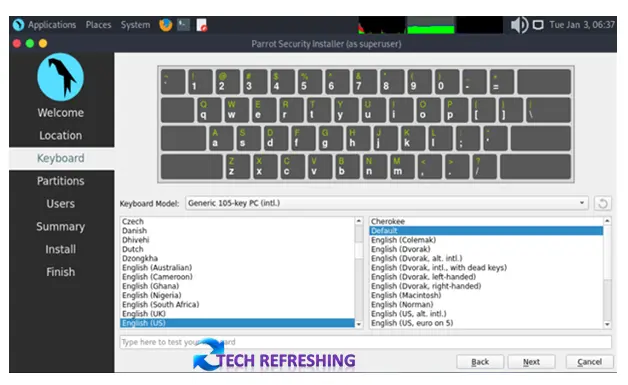Screen dimensions: 628x385
Task: Select Dutch keyboard layout
Action: click(x=237, y=249)
